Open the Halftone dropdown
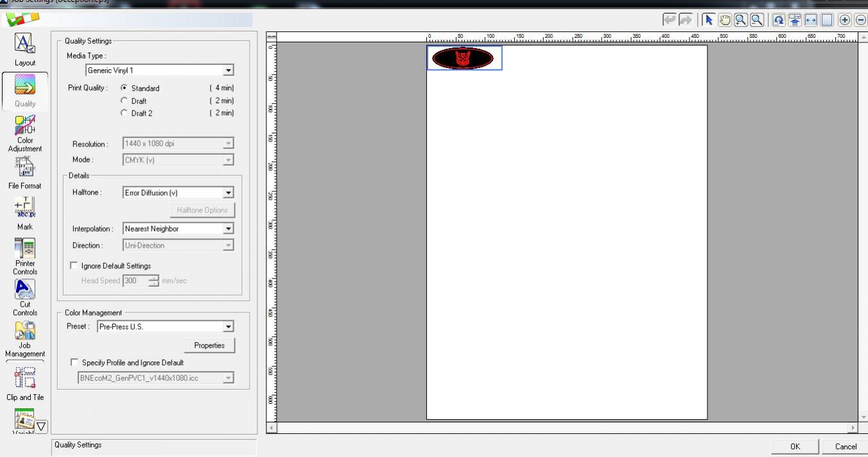868x457 pixels. [229, 193]
